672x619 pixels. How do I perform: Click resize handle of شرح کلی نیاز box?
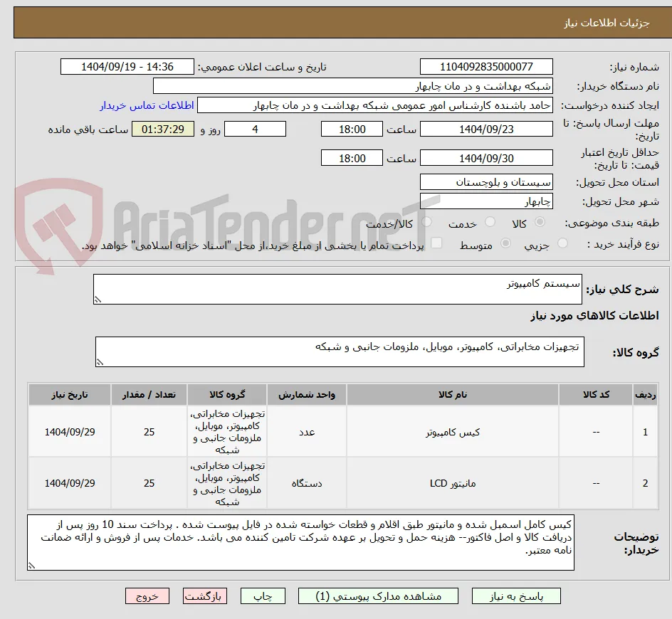click(x=98, y=300)
